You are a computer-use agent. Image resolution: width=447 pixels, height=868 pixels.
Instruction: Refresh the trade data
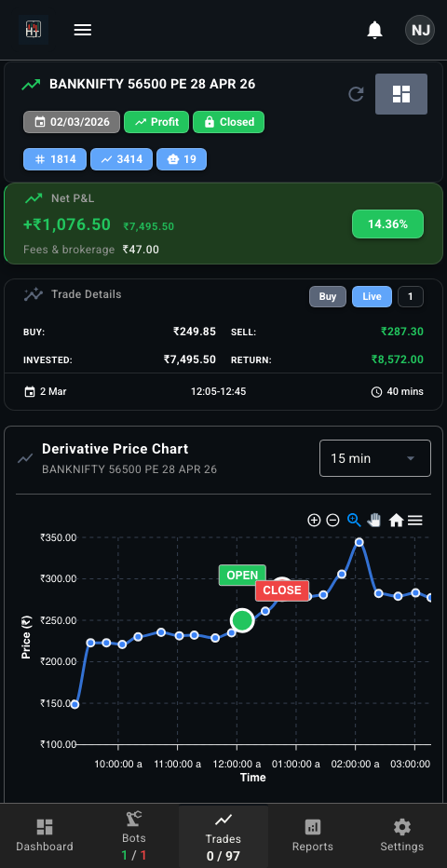click(356, 94)
